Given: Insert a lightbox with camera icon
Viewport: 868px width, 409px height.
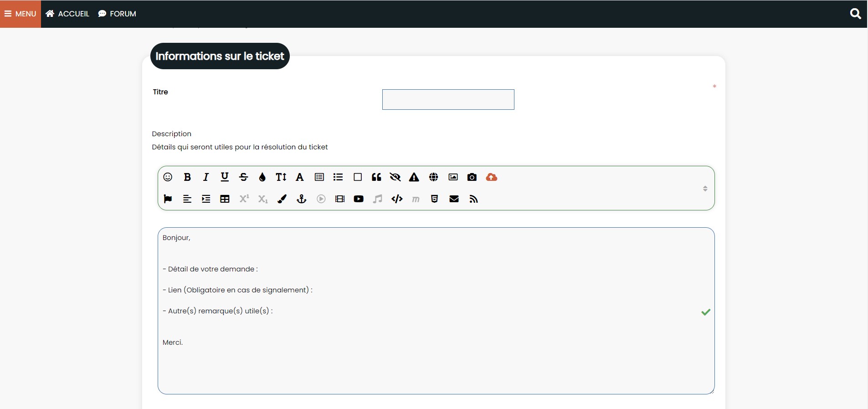Looking at the screenshot, I should coord(472,177).
